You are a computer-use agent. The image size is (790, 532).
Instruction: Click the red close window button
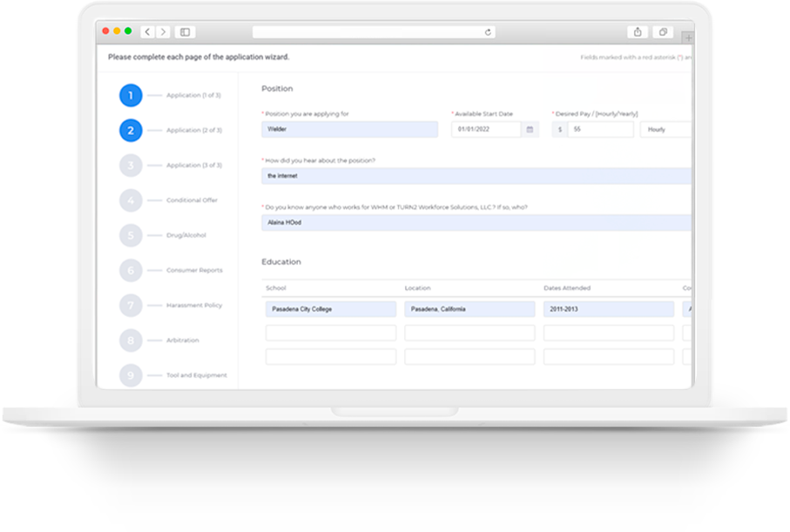click(x=105, y=31)
